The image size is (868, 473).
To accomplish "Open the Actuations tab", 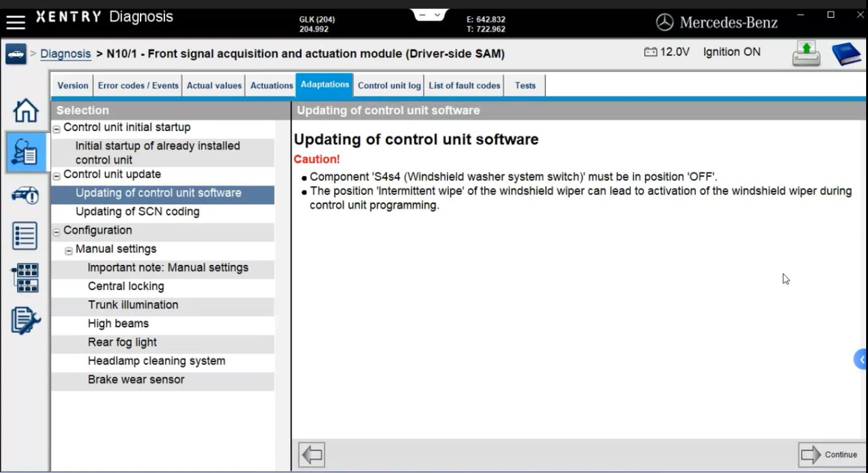I will pyautogui.click(x=271, y=86).
